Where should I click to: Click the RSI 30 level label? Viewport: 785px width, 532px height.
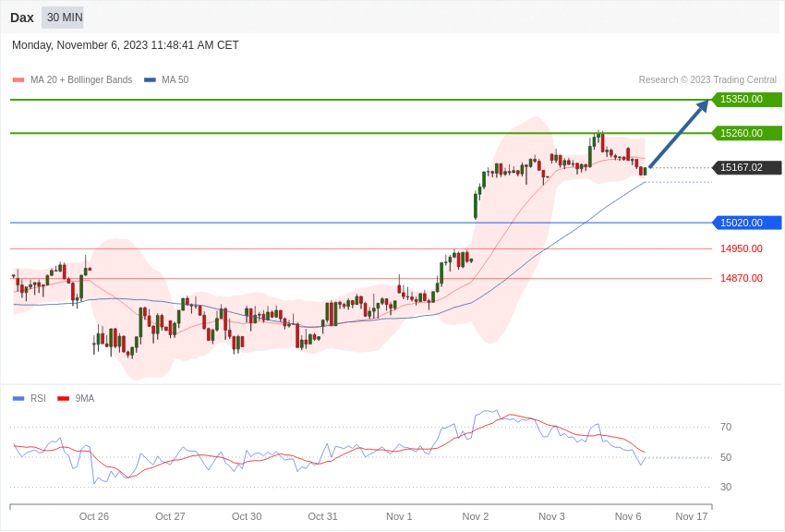(x=726, y=487)
